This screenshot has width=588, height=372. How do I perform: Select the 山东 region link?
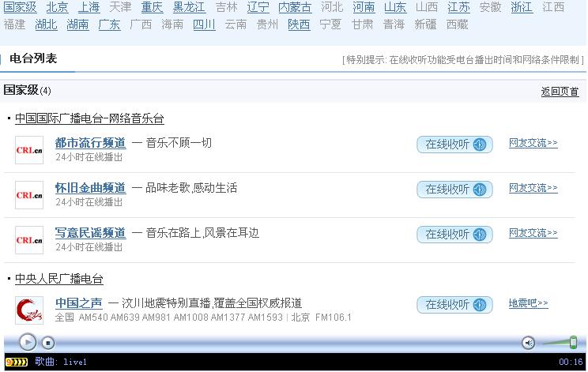[x=395, y=7]
